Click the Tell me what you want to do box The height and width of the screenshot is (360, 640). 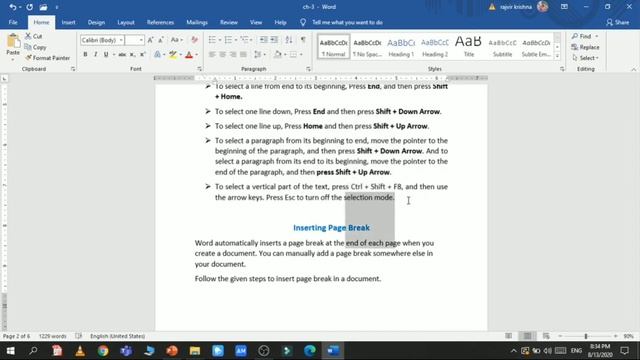tap(347, 22)
